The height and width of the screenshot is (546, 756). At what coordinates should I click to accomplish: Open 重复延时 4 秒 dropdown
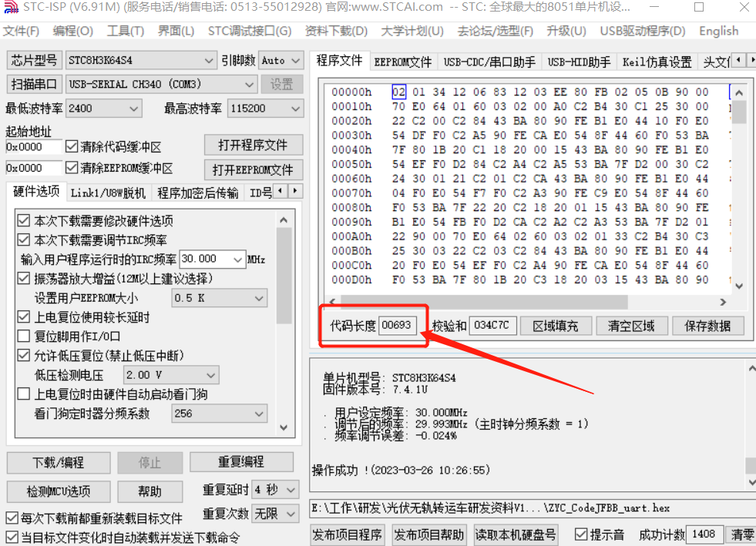click(276, 490)
